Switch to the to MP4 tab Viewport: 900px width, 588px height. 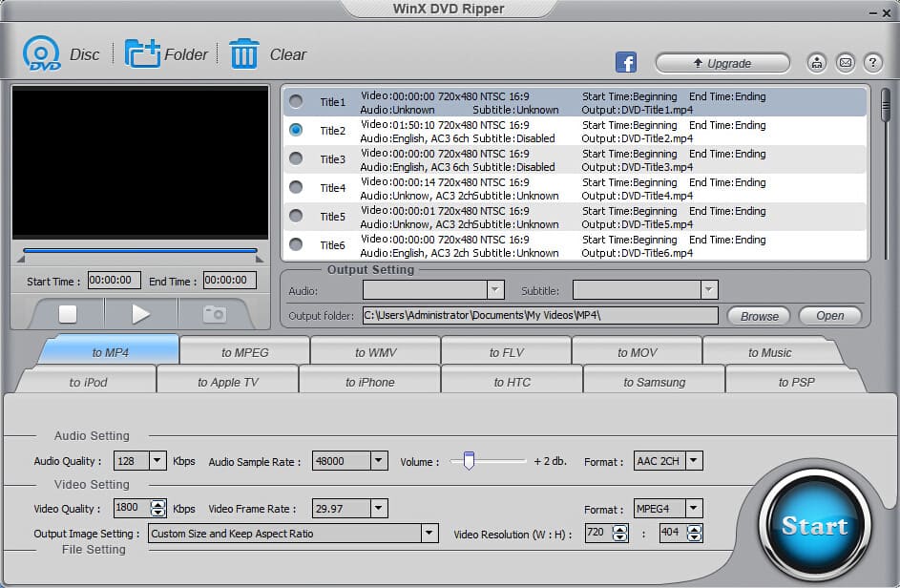(x=110, y=352)
